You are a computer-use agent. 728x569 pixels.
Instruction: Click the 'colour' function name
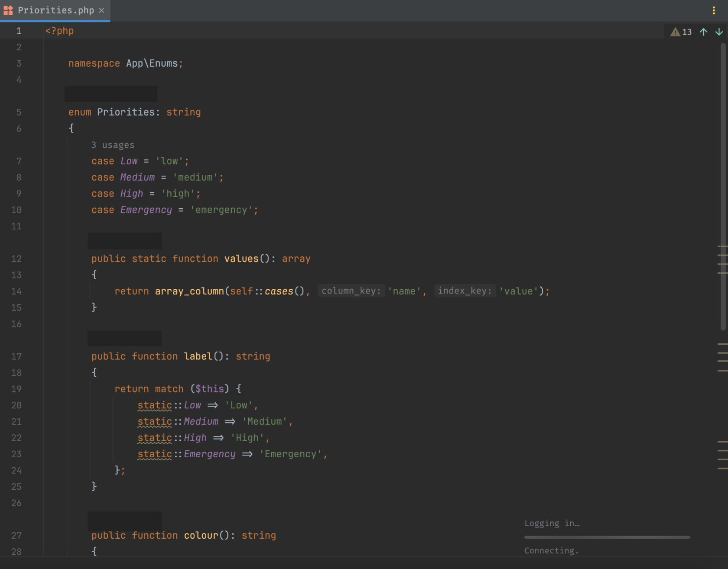coord(201,536)
